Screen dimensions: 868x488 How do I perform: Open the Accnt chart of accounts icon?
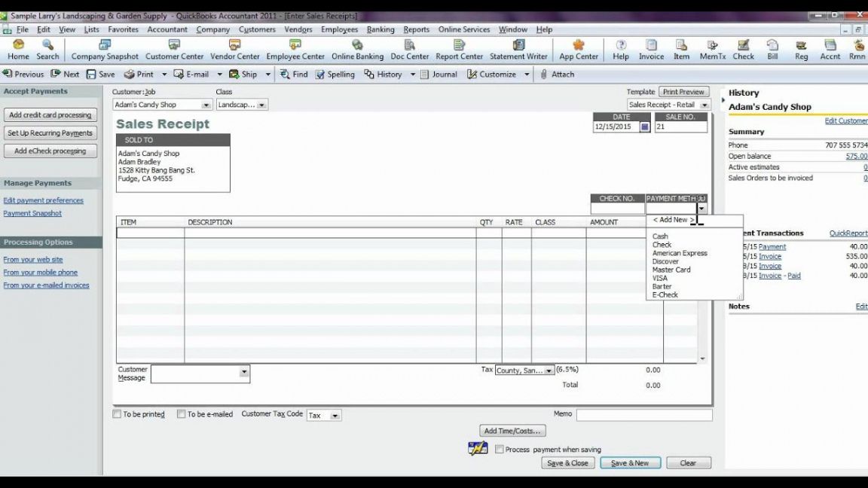pyautogui.click(x=830, y=49)
